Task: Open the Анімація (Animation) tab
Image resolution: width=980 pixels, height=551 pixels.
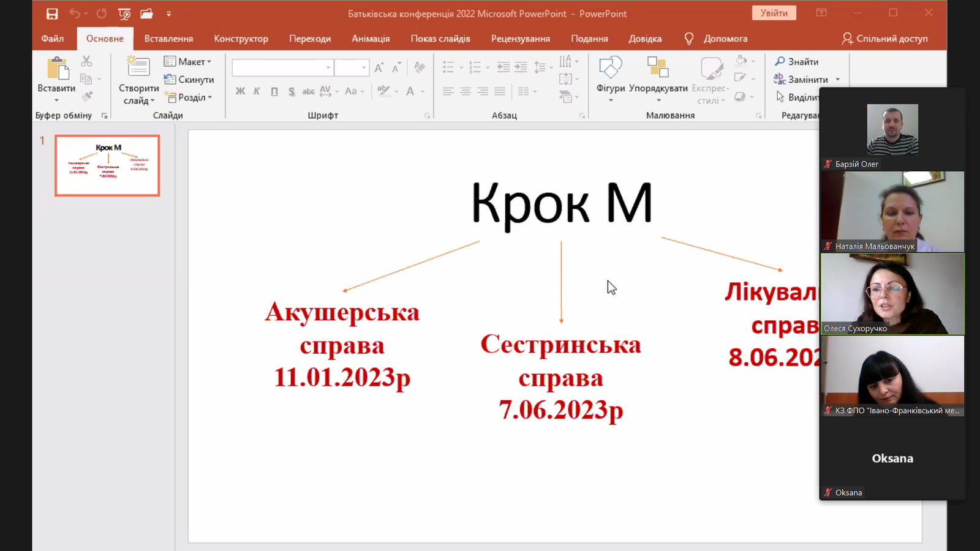Action: tap(371, 39)
